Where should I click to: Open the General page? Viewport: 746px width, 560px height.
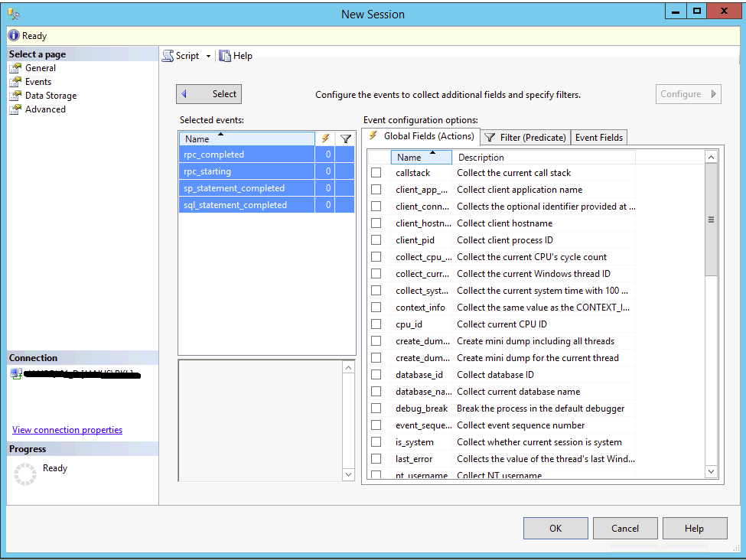coord(40,68)
